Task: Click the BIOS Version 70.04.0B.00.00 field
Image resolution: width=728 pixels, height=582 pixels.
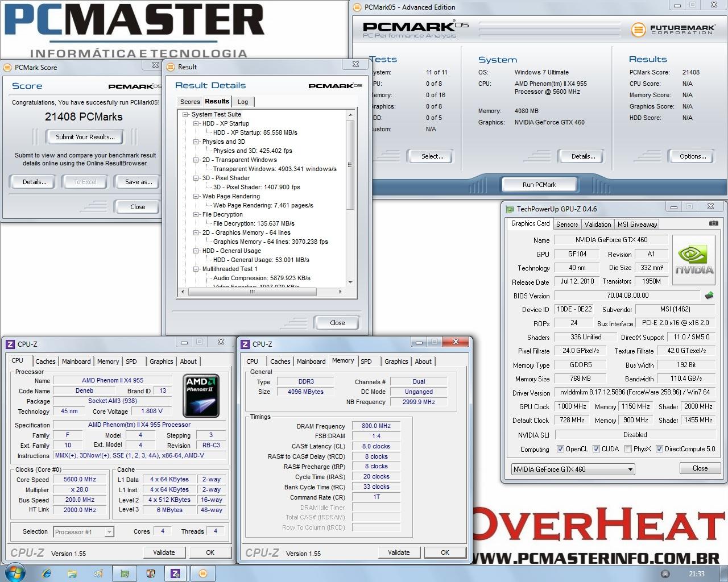Action: 627,296
